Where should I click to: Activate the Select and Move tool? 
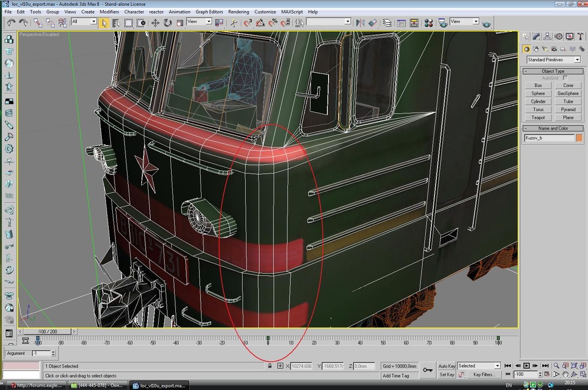point(155,22)
